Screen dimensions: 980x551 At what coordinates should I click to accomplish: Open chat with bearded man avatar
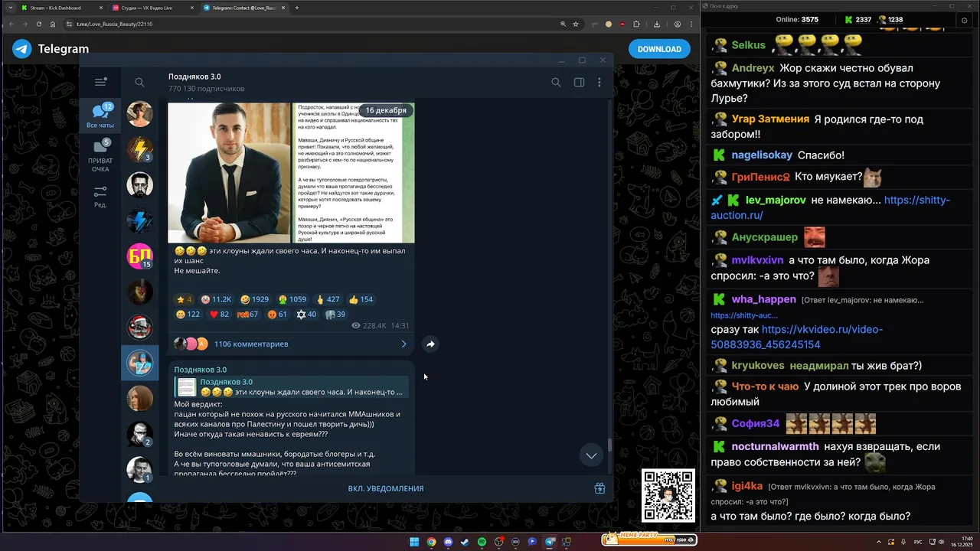point(139,185)
